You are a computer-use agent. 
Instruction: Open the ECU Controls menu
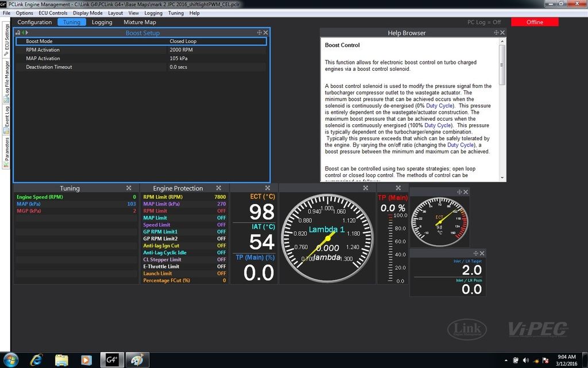tap(53, 13)
